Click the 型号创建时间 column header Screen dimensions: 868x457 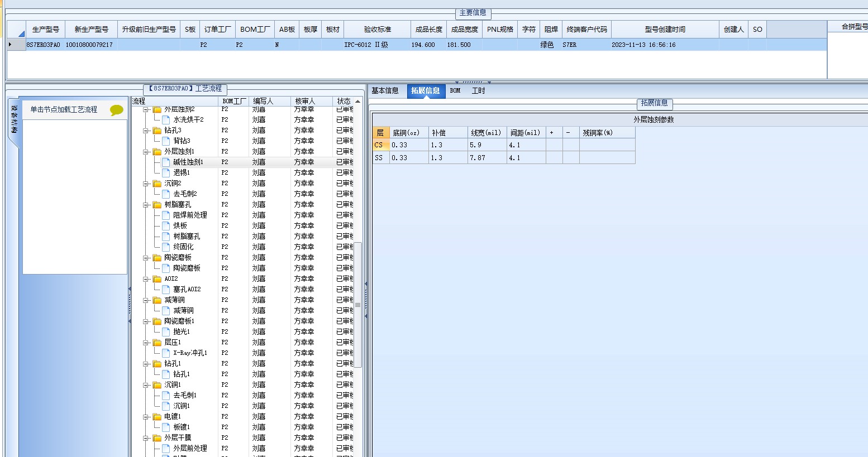tap(665, 30)
